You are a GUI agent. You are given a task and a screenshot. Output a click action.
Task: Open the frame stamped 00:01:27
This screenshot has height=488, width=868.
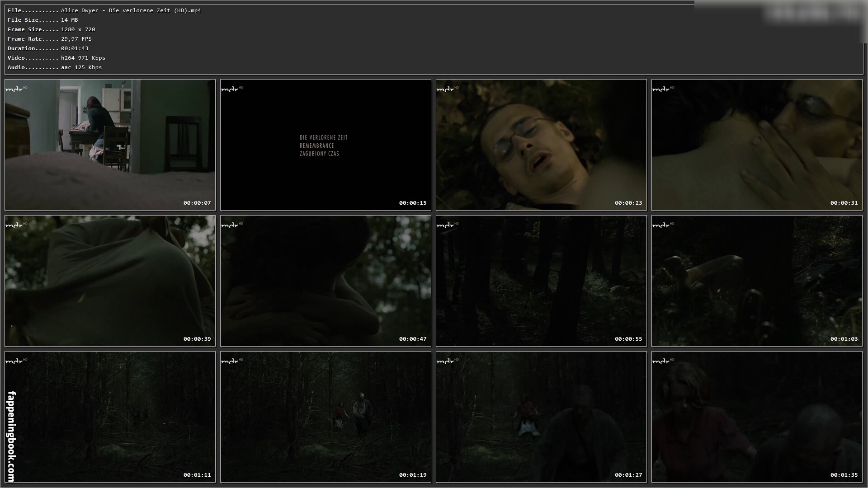(x=541, y=417)
